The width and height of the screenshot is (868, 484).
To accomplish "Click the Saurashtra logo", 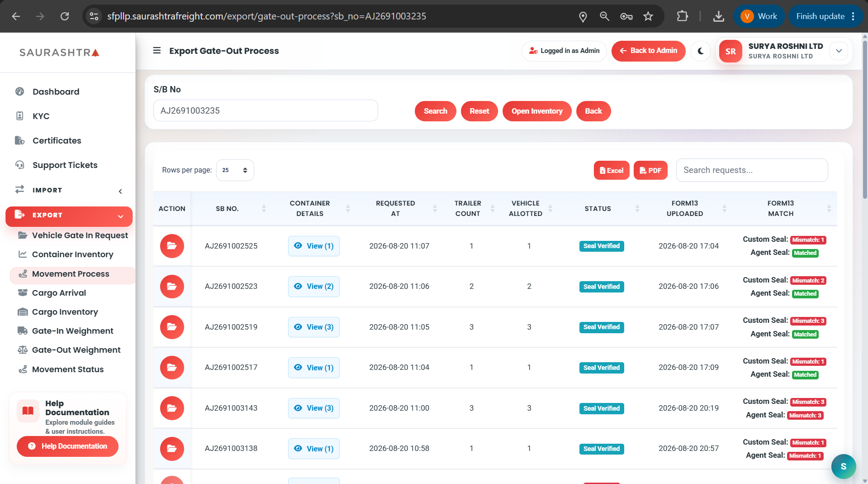I will pyautogui.click(x=59, y=53).
